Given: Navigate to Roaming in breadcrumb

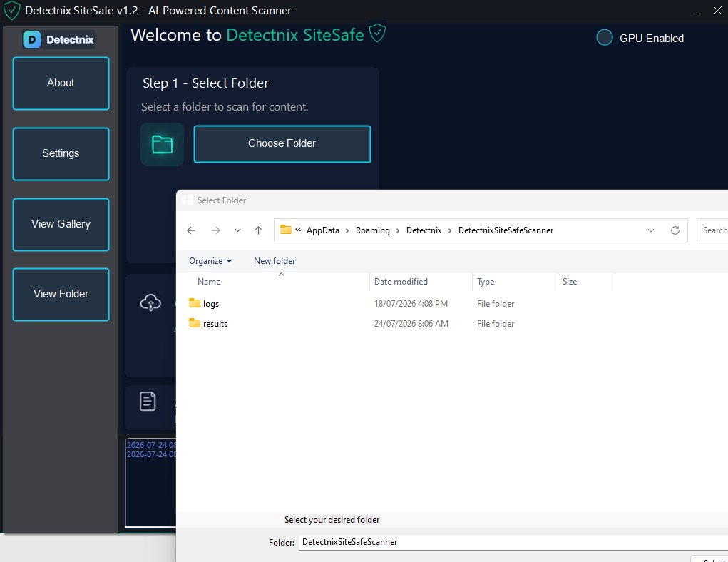Looking at the screenshot, I should coord(373,230).
